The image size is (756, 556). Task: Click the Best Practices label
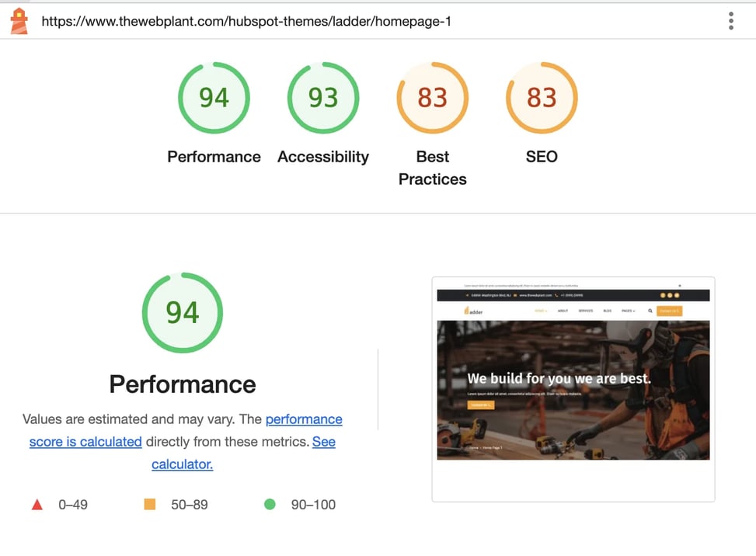pyautogui.click(x=433, y=168)
